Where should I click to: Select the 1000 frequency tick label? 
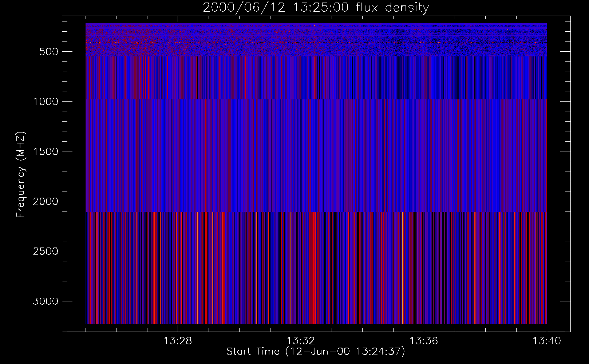[46, 102]
